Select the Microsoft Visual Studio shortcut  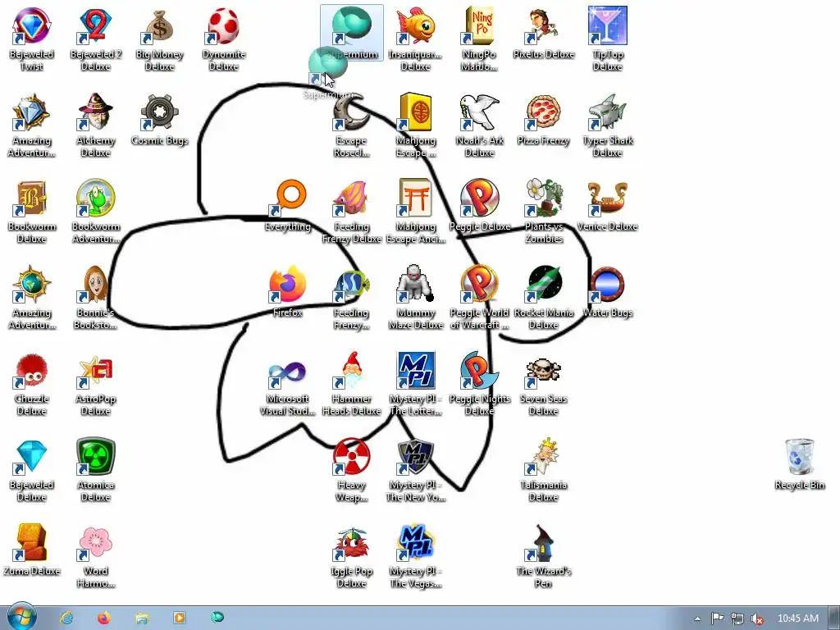coord(288,384)
